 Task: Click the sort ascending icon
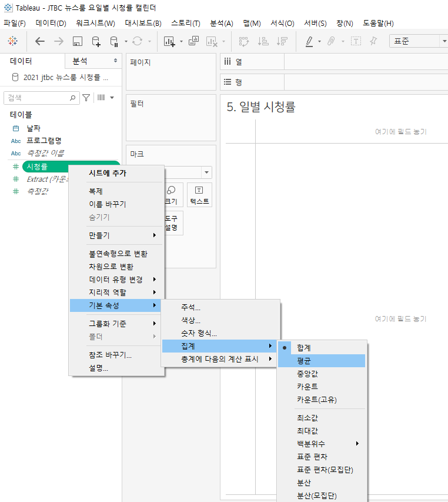[x=263, y=41]
